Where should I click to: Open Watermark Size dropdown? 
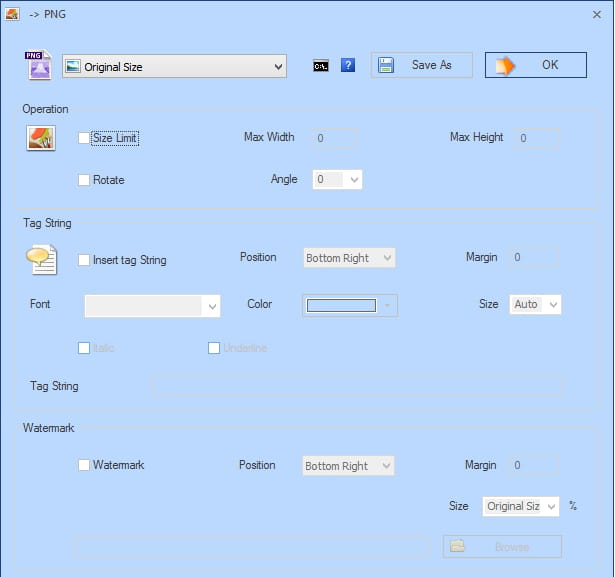click(521, 506)
